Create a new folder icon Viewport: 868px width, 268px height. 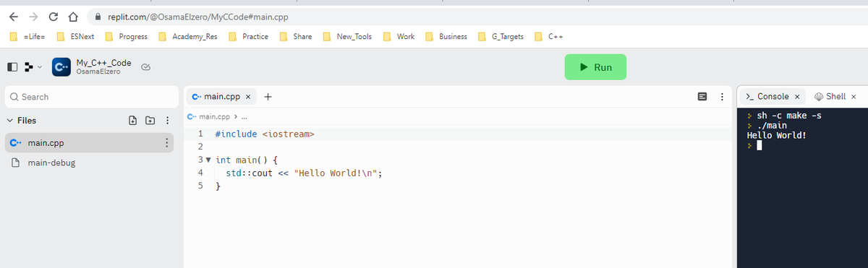point(150,121)
